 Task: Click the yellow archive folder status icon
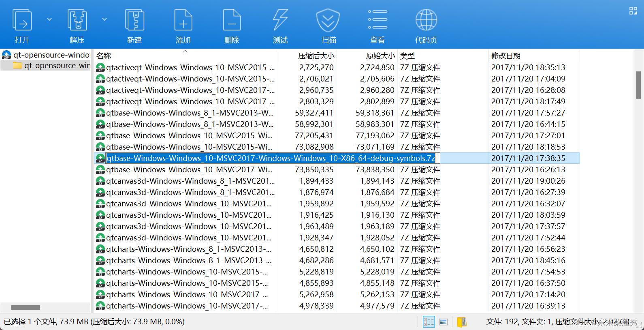click(x=462, y=322)
